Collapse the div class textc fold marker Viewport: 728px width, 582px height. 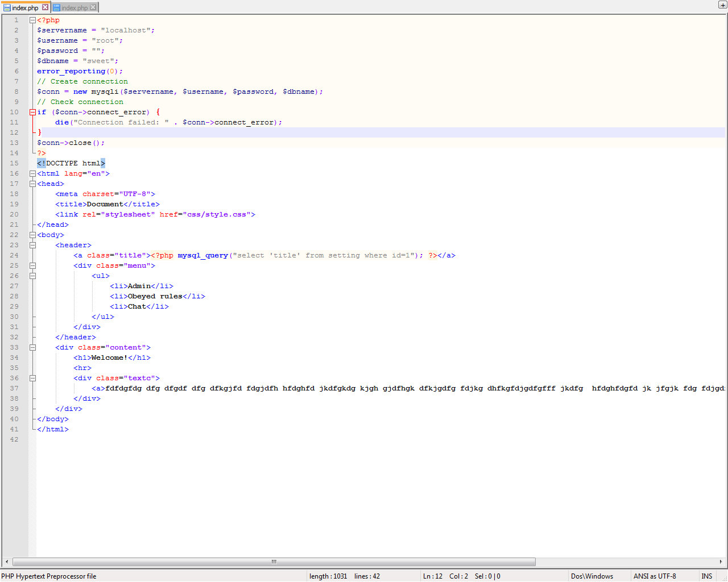(32, 378)
